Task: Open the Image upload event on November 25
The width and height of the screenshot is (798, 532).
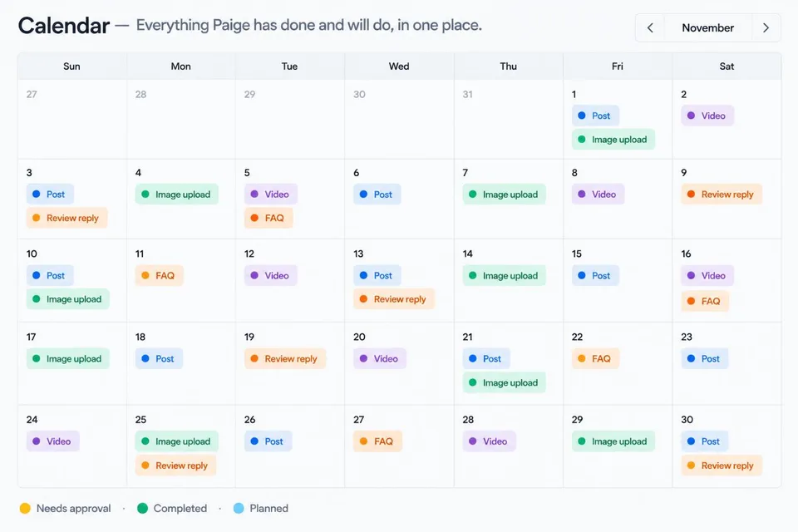Action: tap(176, 441)
